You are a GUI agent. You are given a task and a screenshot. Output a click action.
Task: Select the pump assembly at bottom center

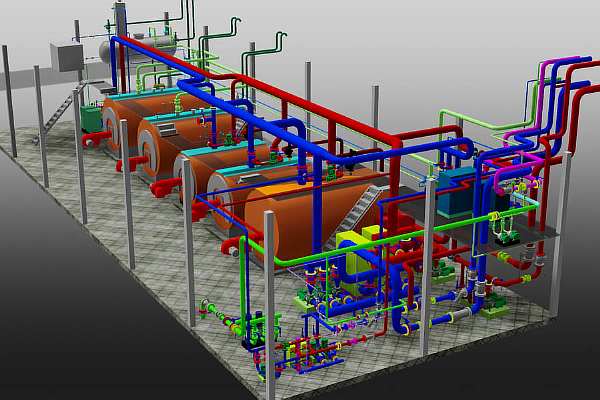(300, 350)
